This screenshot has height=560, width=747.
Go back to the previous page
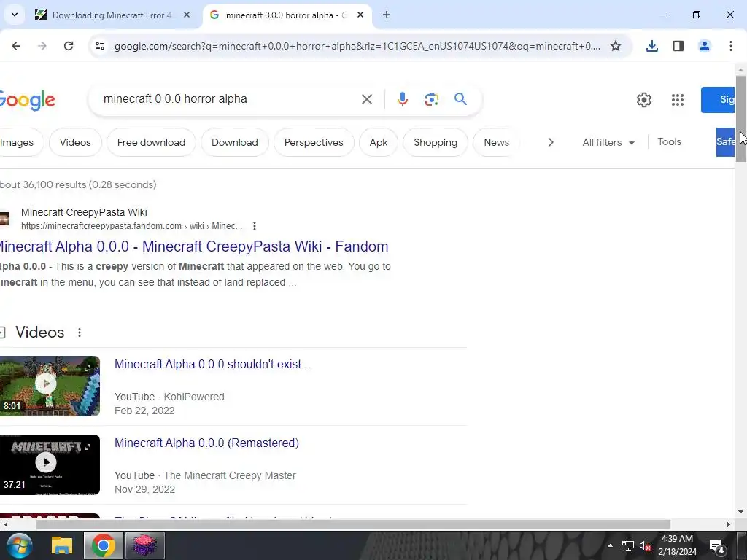(x=16, y=46)
